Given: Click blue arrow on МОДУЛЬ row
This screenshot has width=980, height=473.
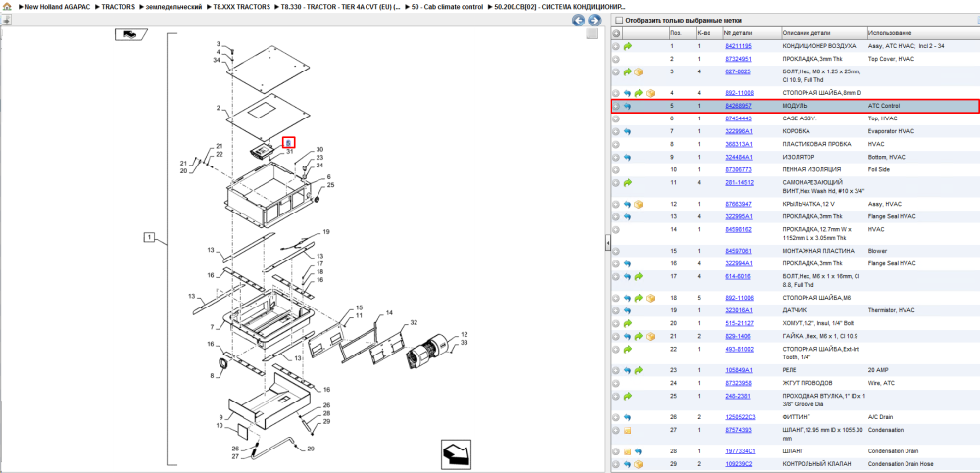Looking at the screenshot, I should [628, 106].
